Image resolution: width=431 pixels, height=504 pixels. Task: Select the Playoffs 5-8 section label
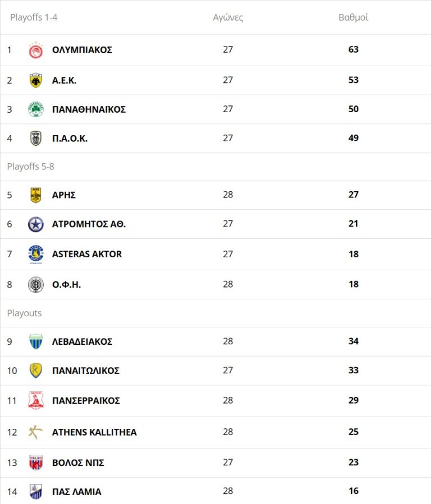tap(31, 167)
